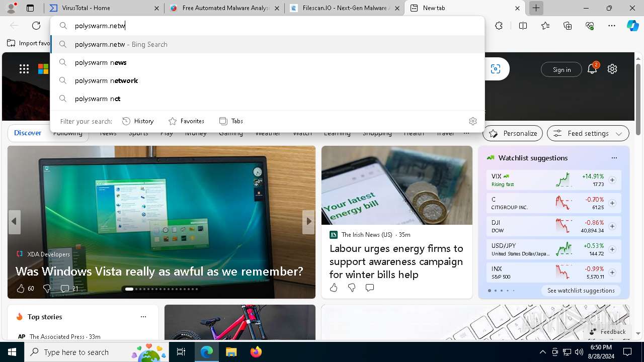The height and width of the screenshot is (362, 644).
Task: Switch to Free Automated Malware Analysis tab
Action: (224, 8)
